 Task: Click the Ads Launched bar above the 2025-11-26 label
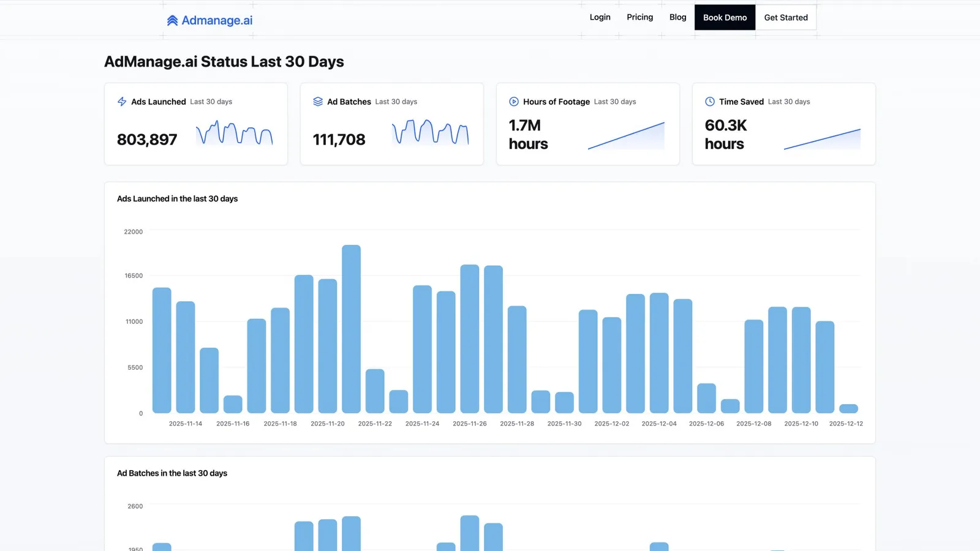click(470, 339)
